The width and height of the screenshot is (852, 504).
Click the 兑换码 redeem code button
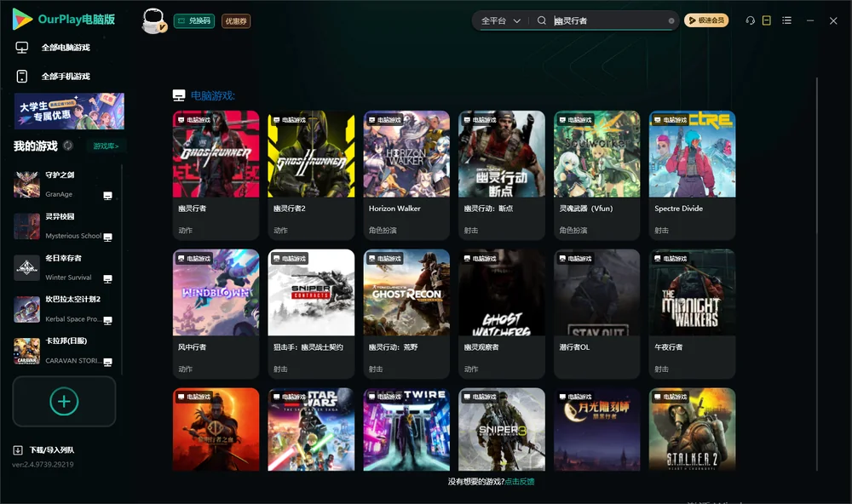[194, 20]
